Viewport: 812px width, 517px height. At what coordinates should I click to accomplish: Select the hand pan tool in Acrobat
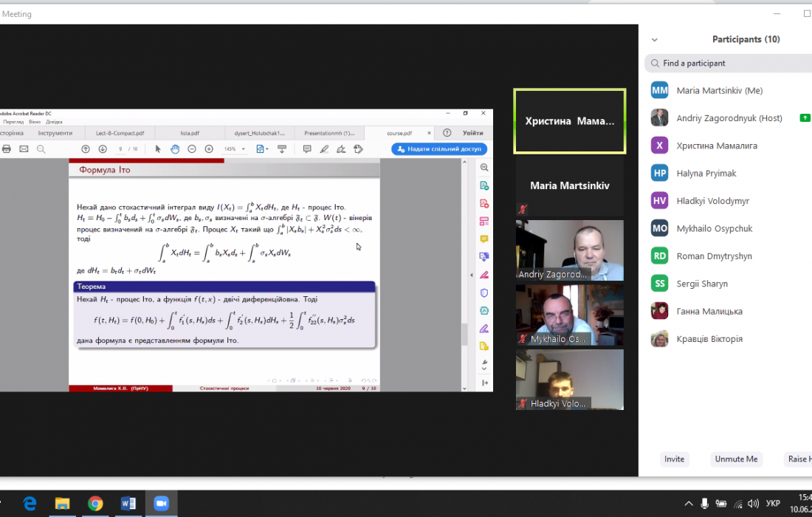(x=175, y=149)
